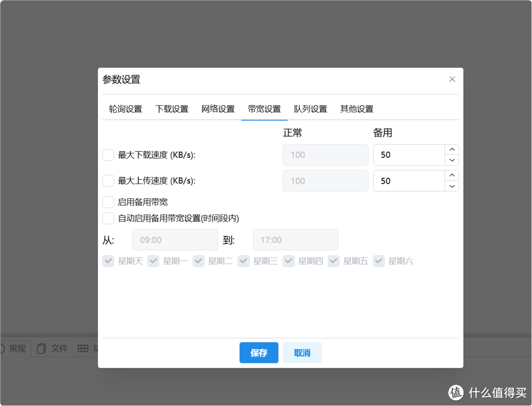Viewport: 532px width, 406px height.
Task: Check 自动启用备用带宽设置 option
Action: pyautogui.click(x=108, y=218)
